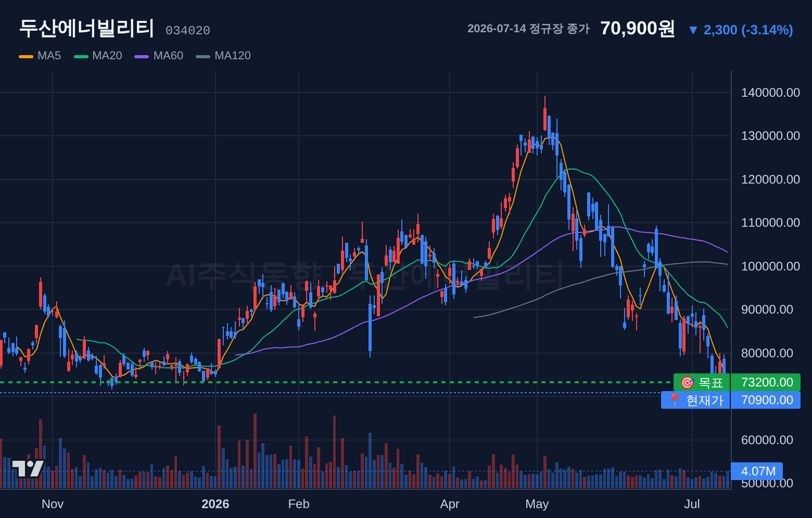Click the 70900.00 current price tag
The image size is (812, 518).
coord(766,400)
